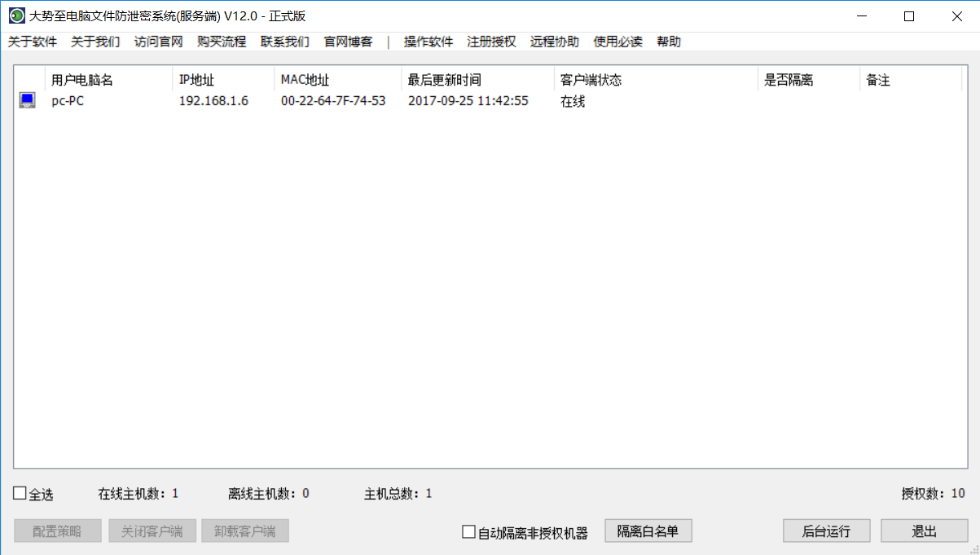
Task: Click the 退出 button
Action: (x=924, y=531)
